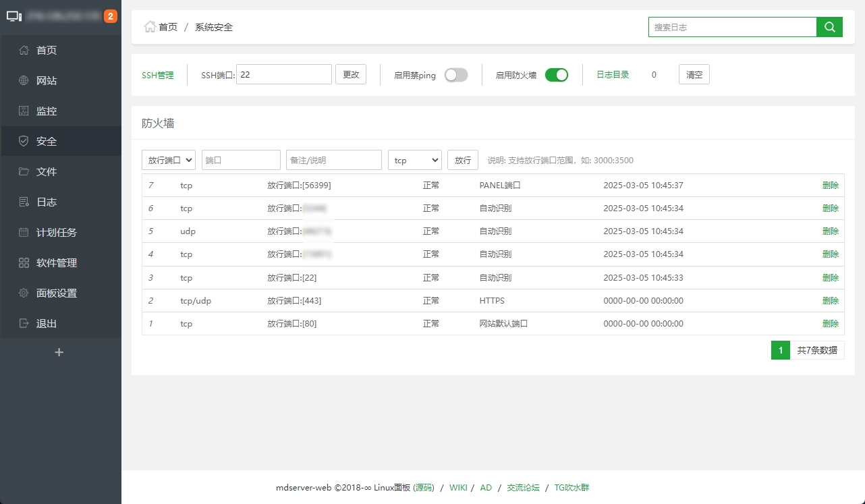Open the WIKI footer link
Viewport: 865px width, 504px height.
458,488
